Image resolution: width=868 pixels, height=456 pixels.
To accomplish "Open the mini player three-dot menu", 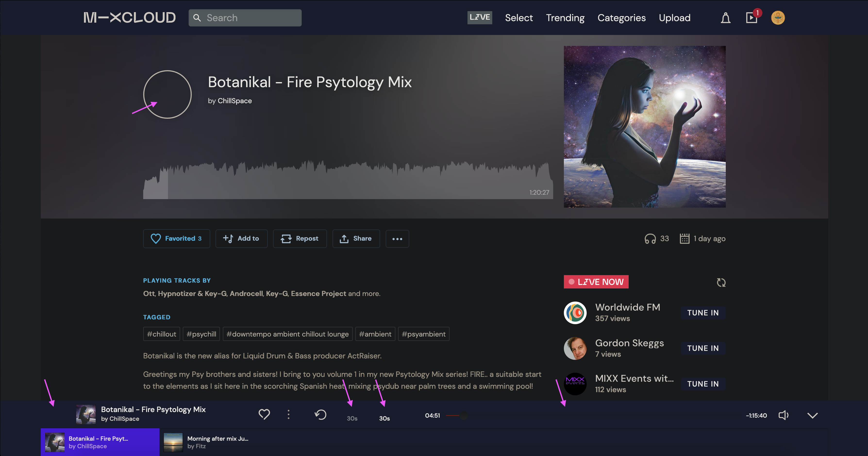I will [288, 414].
